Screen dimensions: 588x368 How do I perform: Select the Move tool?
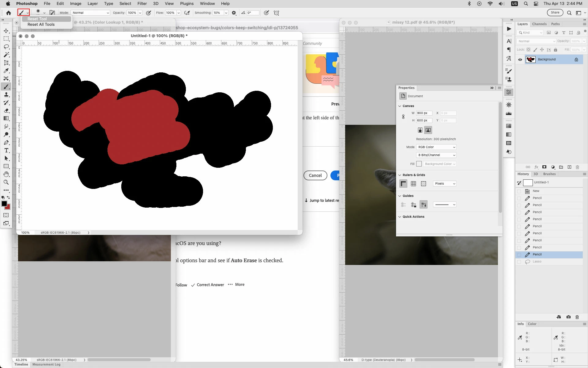6,31
